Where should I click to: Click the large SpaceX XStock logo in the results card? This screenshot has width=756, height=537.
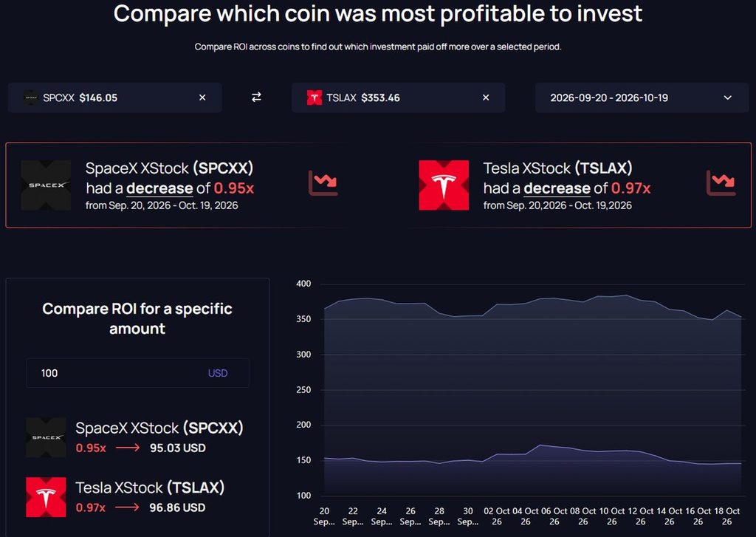[46, 185]
